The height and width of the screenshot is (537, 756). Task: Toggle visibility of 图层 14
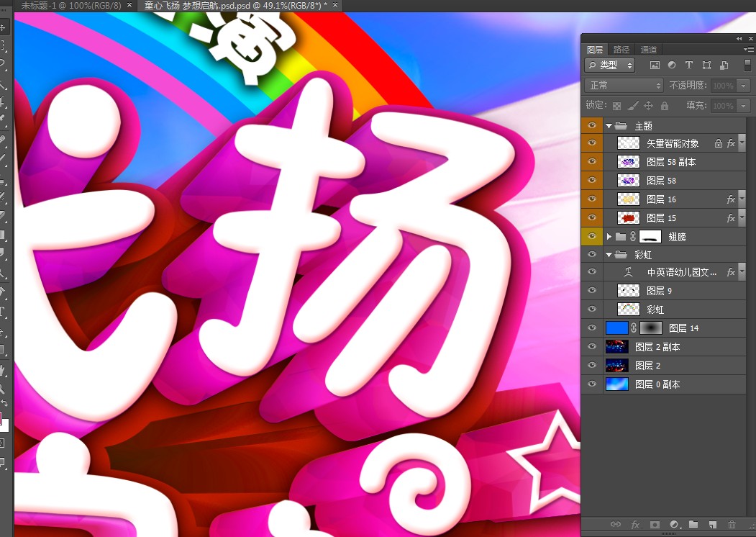click(592, 328)
